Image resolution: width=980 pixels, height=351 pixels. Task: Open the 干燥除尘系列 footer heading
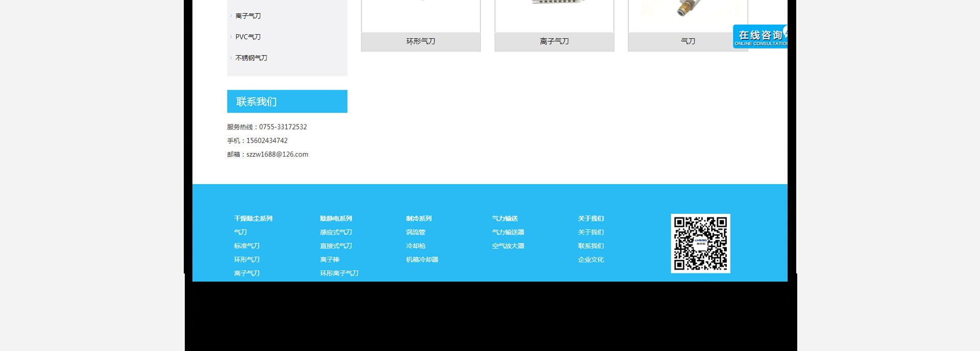253,218
